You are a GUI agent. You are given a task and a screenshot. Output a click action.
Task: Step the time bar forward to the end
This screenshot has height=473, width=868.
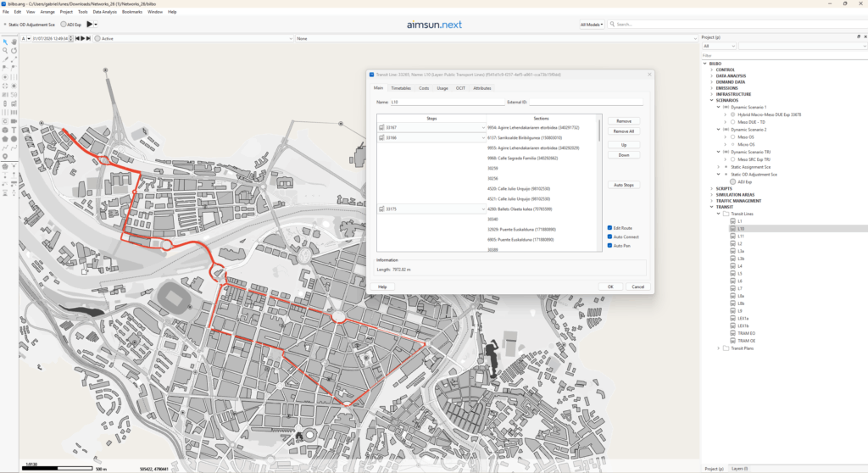tap(88, 39)
